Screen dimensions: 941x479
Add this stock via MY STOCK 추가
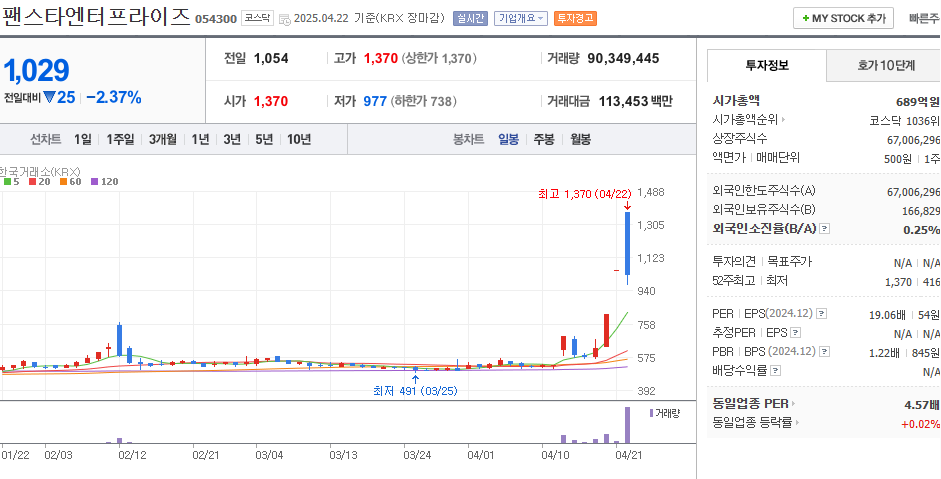click(x=843, y=18)
